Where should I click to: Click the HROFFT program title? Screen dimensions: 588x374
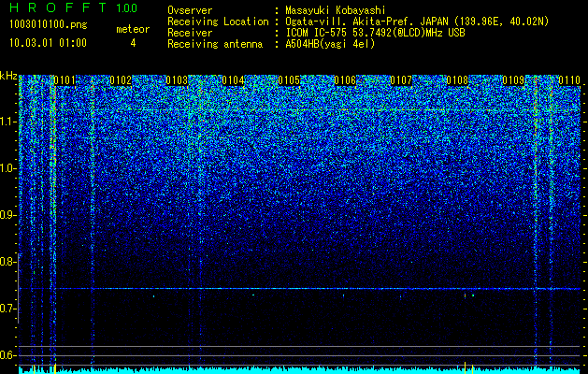(x=58, y=7)
